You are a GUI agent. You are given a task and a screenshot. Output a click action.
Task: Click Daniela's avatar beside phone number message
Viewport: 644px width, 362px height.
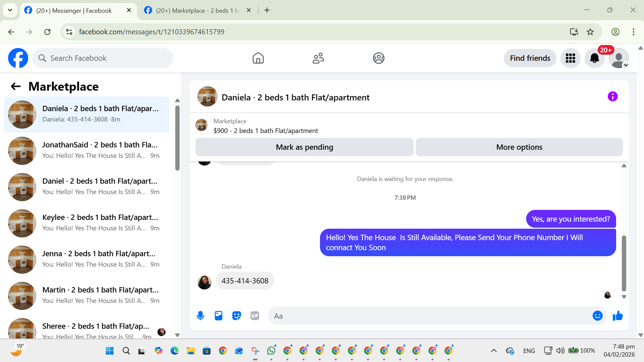coord(204,282)
